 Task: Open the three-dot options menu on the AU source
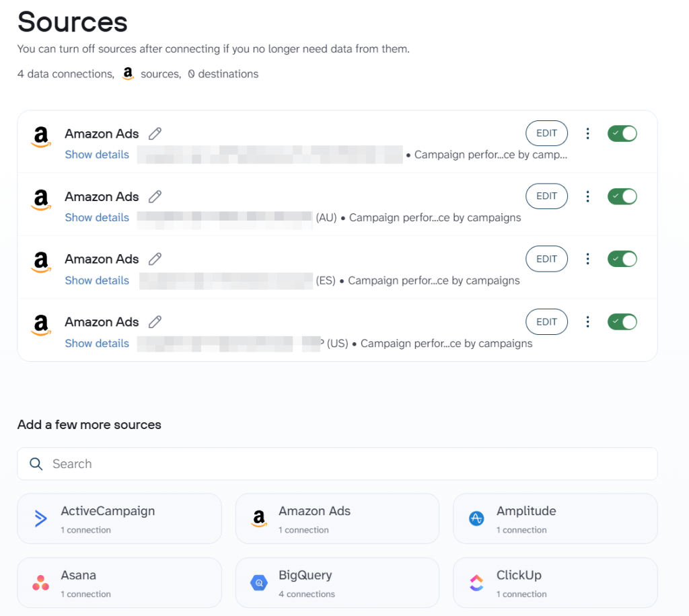click(x=587, y=196)
